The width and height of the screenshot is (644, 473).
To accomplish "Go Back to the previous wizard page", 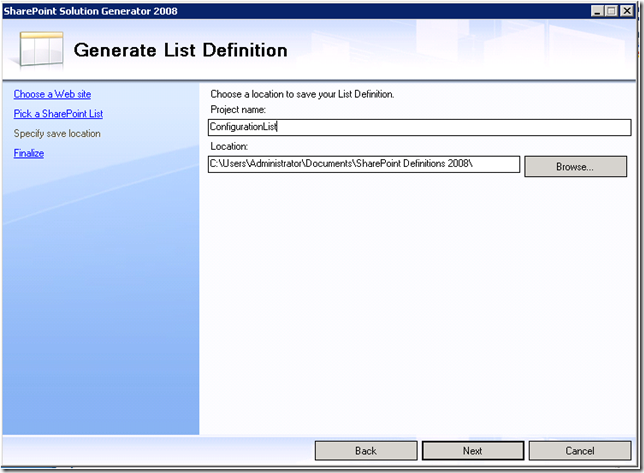I will (x=366, y=451).
